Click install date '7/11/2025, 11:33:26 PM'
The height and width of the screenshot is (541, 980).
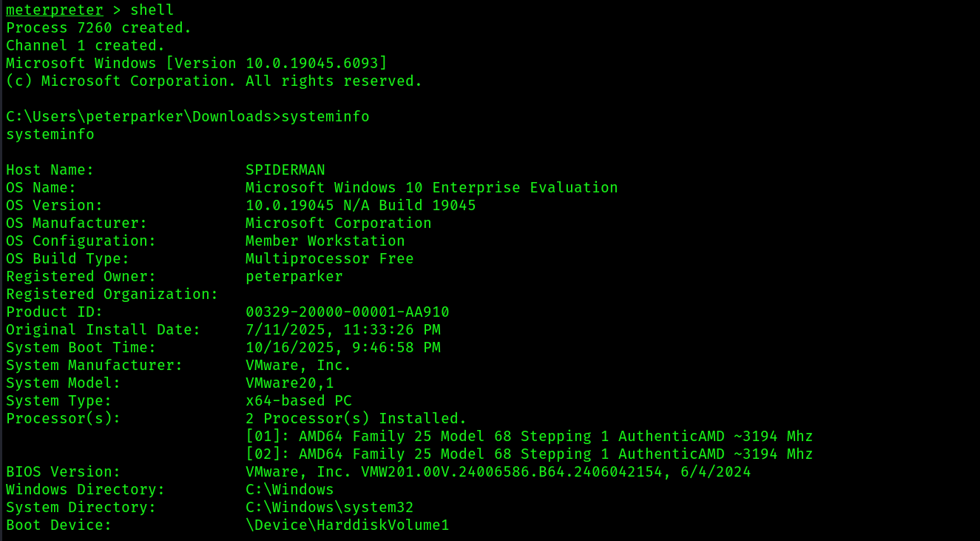point(343,330)
